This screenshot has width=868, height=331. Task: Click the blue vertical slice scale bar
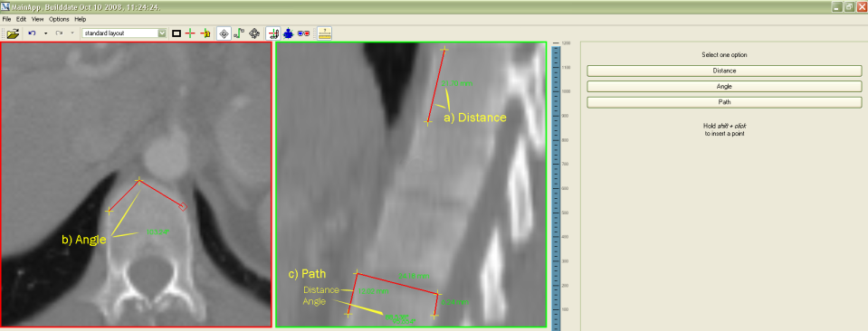click(x=556, y=185)
